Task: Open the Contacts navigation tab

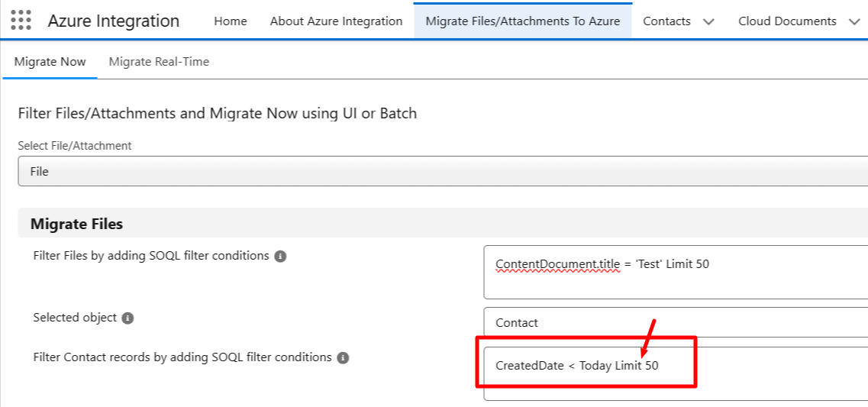Action: pos(666,21)
